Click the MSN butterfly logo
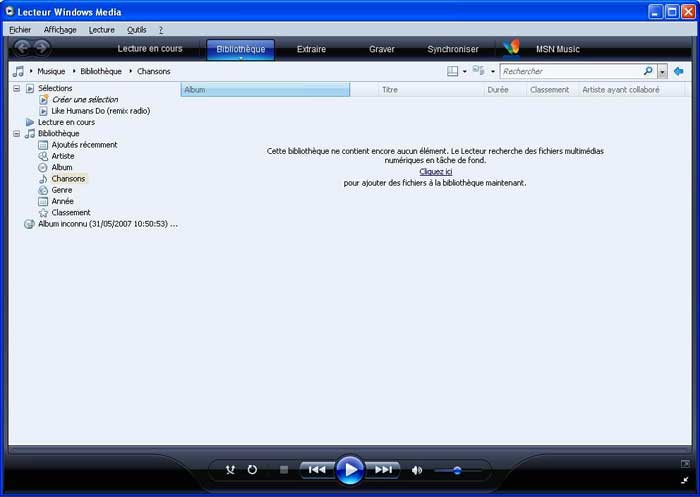This screenshot has height=497, width=700. (x=512, y=48)
